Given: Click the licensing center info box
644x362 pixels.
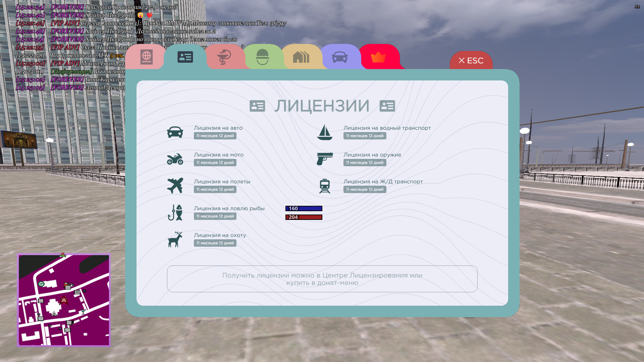Looking at the screenshot, I should pos(322,279).
